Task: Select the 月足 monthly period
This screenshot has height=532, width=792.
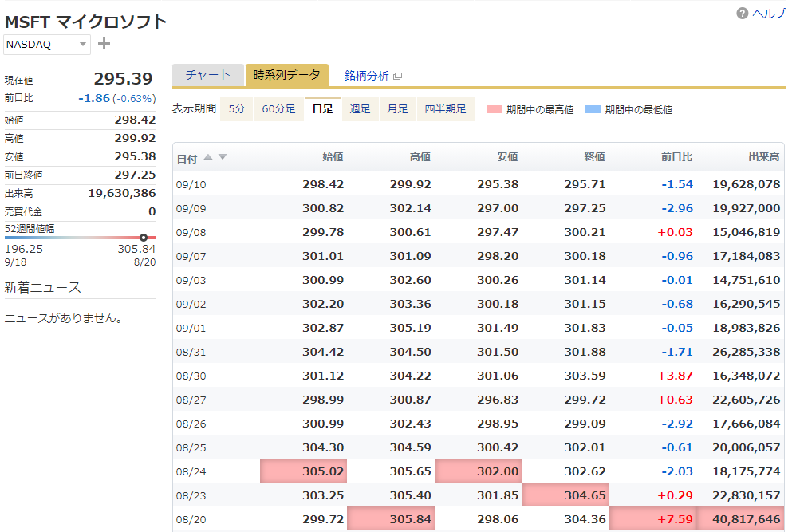Action: (x=397, y=109)
